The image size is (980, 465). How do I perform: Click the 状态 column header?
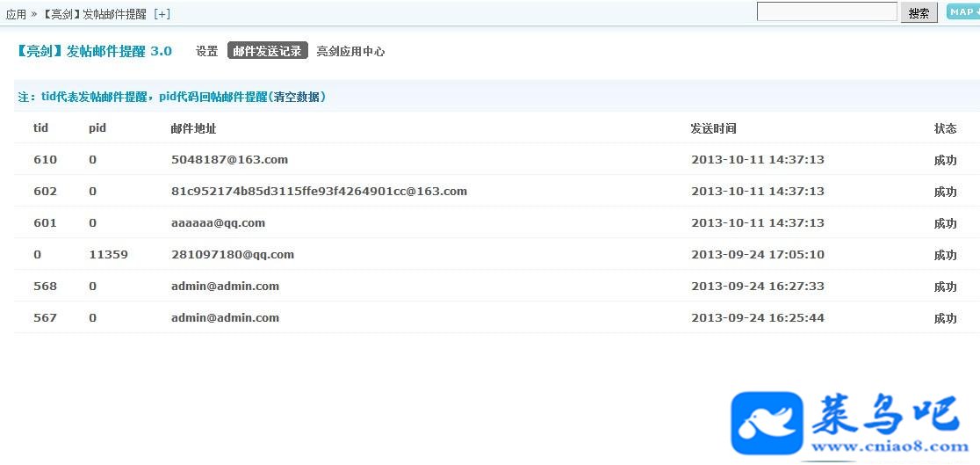[x=945, y=129]
